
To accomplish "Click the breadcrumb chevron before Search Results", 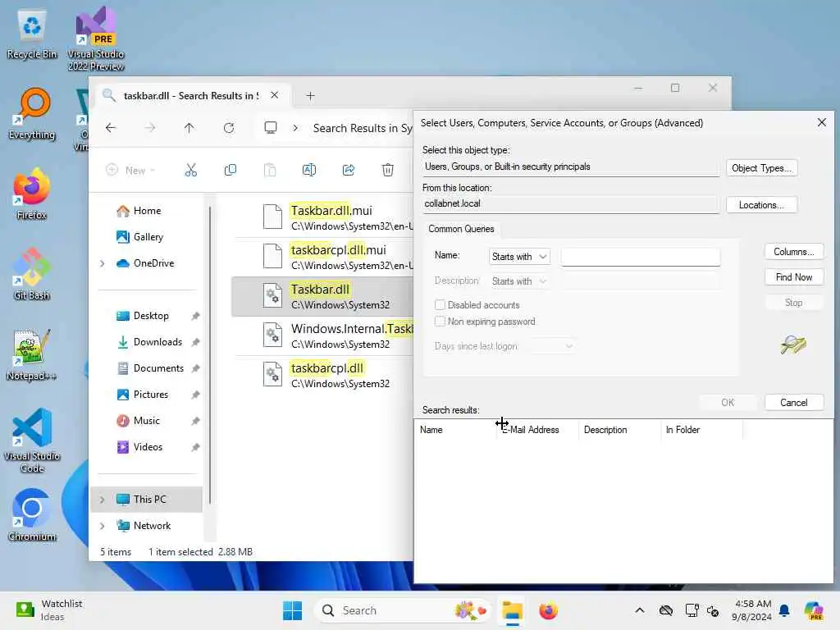I will point(295,128).
